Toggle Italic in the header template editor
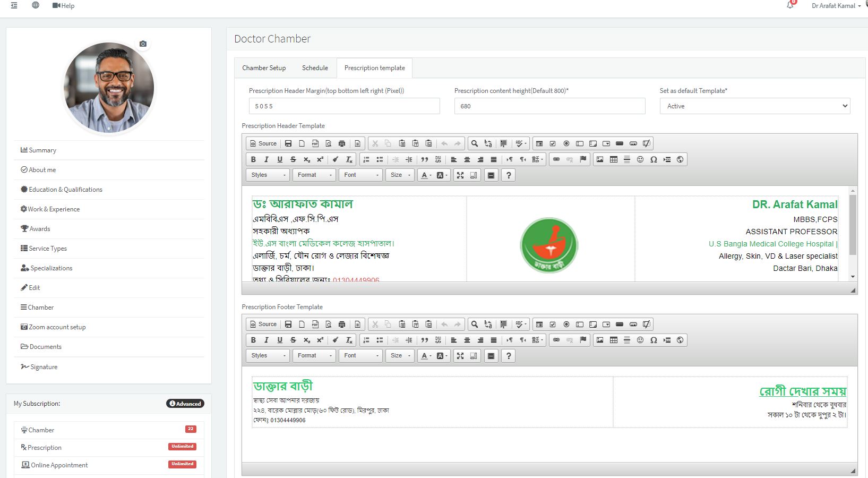The width and height of the screenshot is (868, 478). tap(267, 159)
